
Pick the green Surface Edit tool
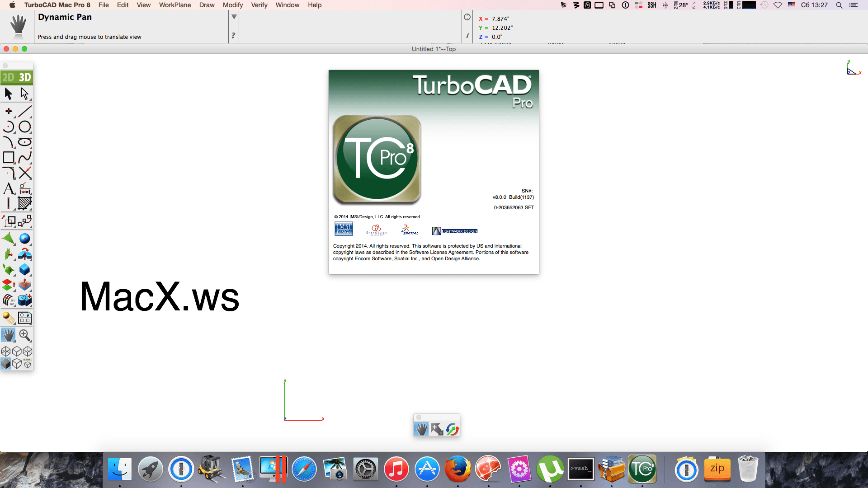[x=9, y=270]
